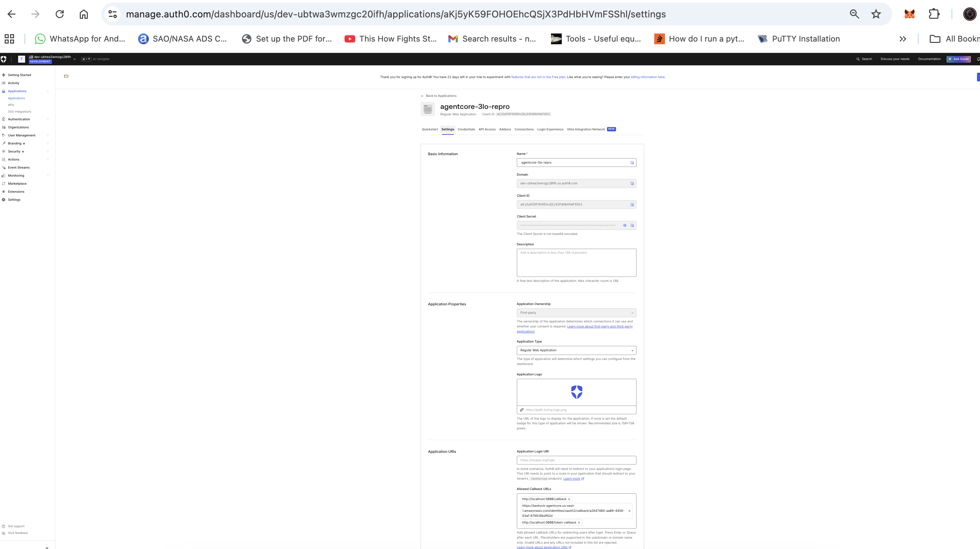
Task: Click into the Description text area
Action: pos(576,263)
